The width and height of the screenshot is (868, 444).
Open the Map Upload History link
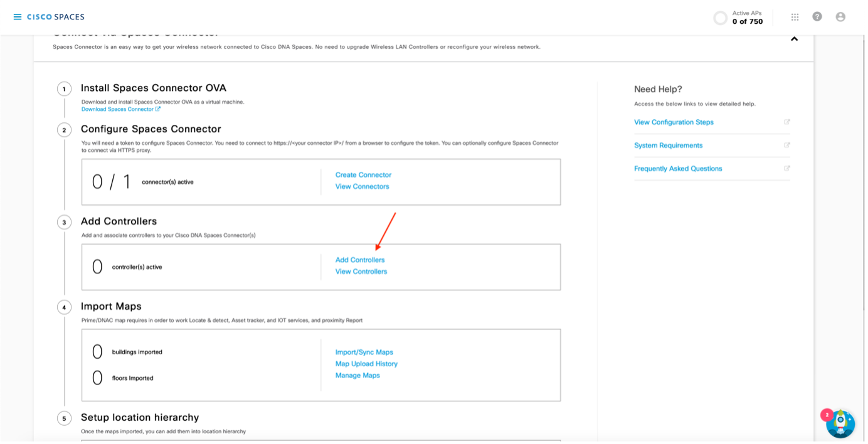366,364
